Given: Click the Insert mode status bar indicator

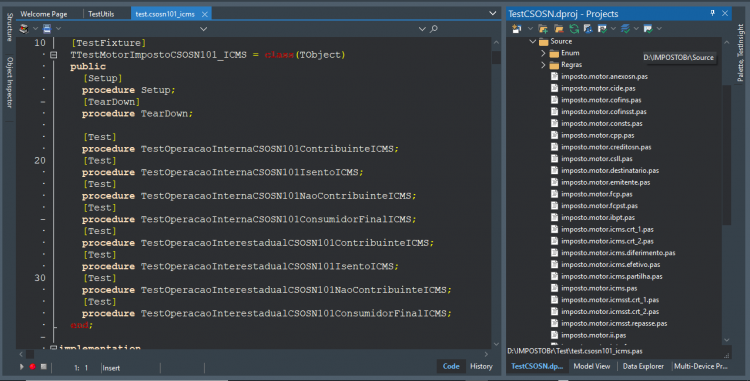Looking at the screenshot, I should pos(111,368).
